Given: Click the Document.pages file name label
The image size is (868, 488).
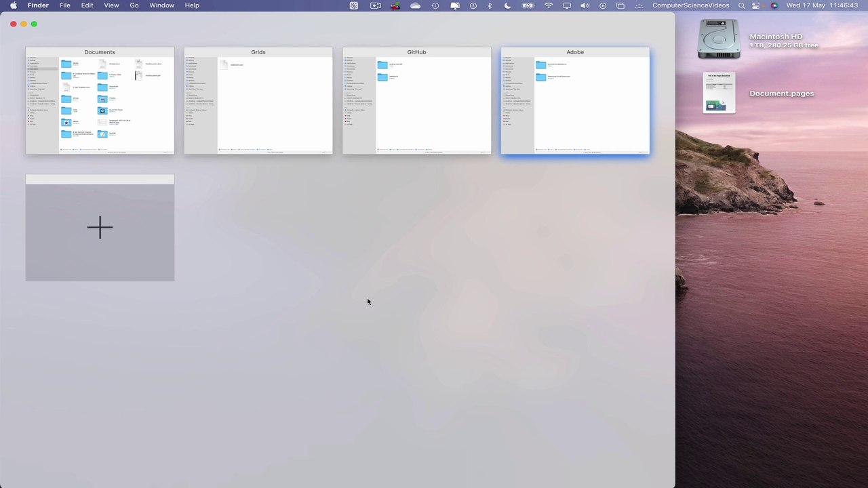Looking at the screenshot, I should (x=782, y=94).
